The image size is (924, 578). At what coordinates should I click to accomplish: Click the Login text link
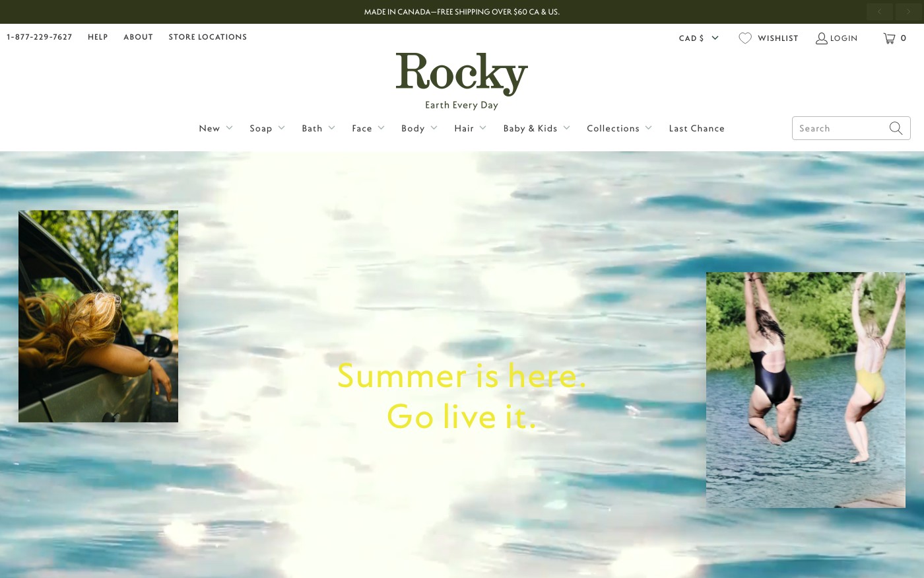pyautogui.click(x=844, y=38)
